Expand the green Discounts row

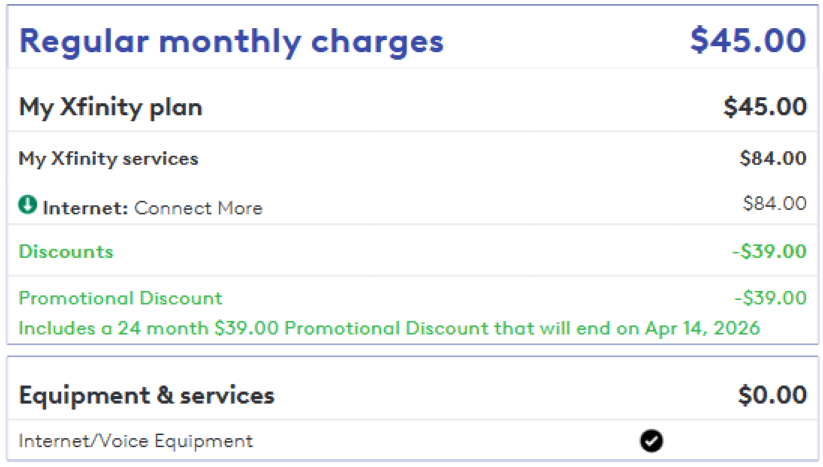coord(412,251)
